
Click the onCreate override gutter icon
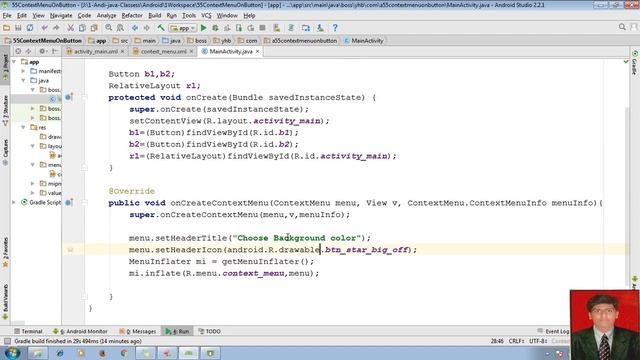69,97
